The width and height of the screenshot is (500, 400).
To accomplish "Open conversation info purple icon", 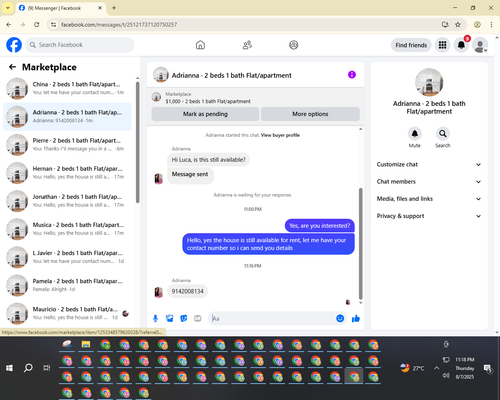I will 352,75.
